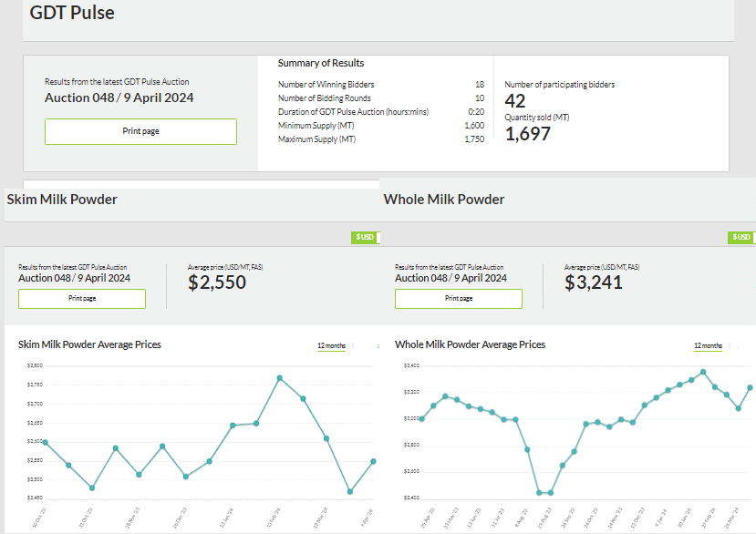This screenshot has width=756, height=534.
Task: Click the Quantity sold (MT) label
Action: pyautogui.click(x=537, y=118)
